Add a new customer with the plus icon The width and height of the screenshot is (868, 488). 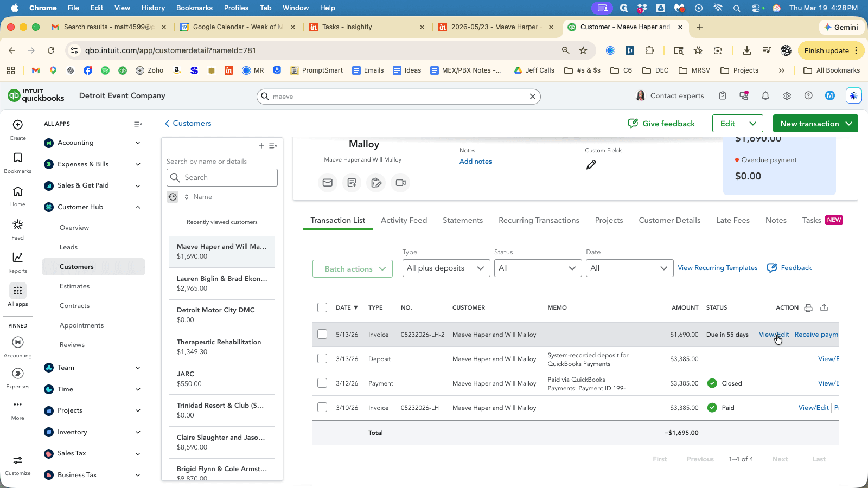point(261,146)
